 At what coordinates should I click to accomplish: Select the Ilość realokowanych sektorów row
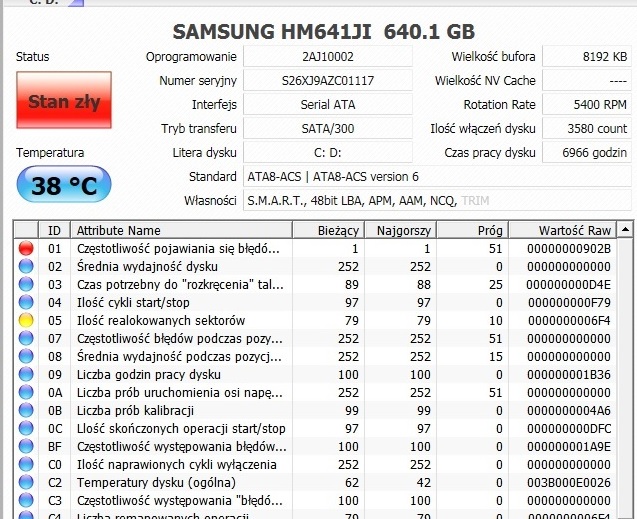point(315,320)
